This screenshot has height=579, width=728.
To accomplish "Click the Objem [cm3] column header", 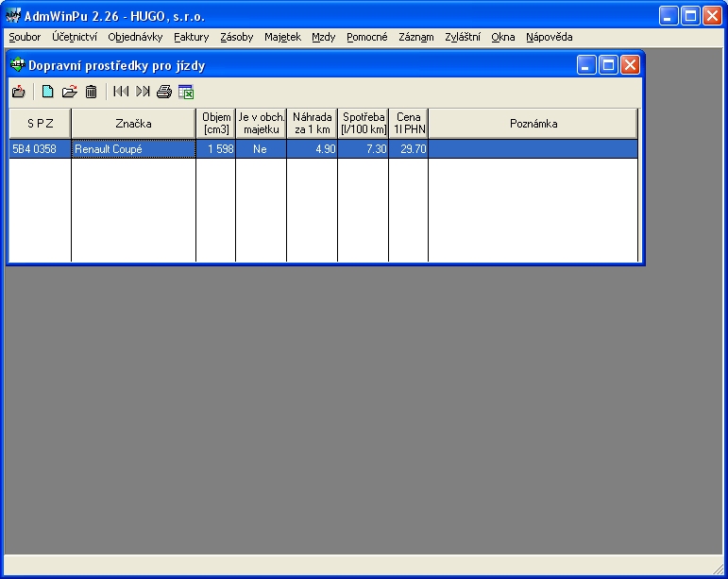I will pos(216,124).
